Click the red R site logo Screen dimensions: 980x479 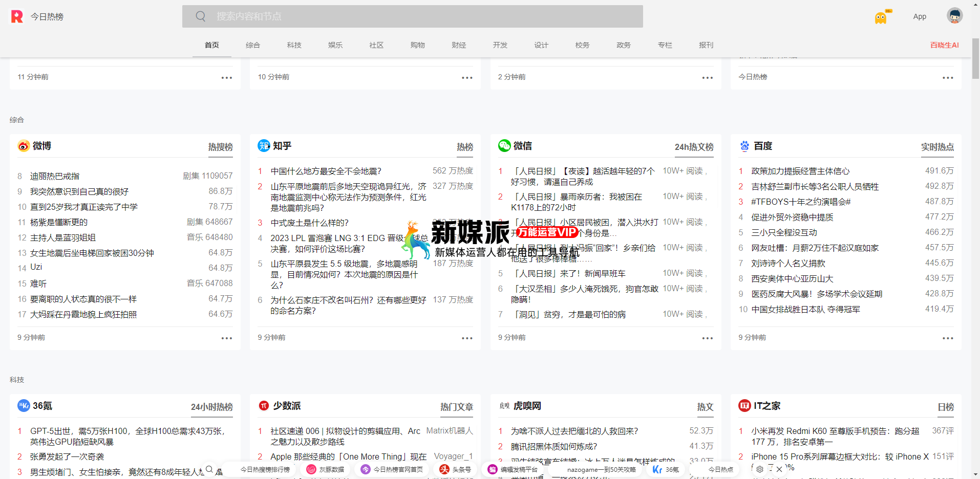(17, 16)
